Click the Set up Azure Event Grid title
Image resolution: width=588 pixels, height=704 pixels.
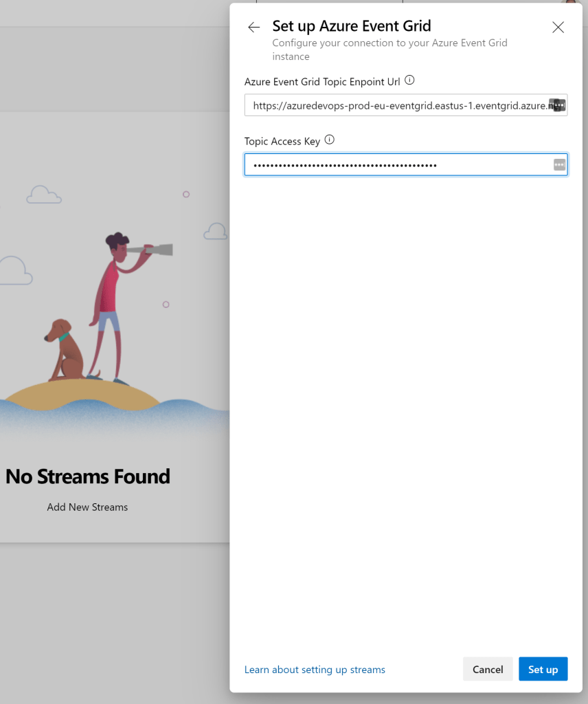tap(352, 26)
